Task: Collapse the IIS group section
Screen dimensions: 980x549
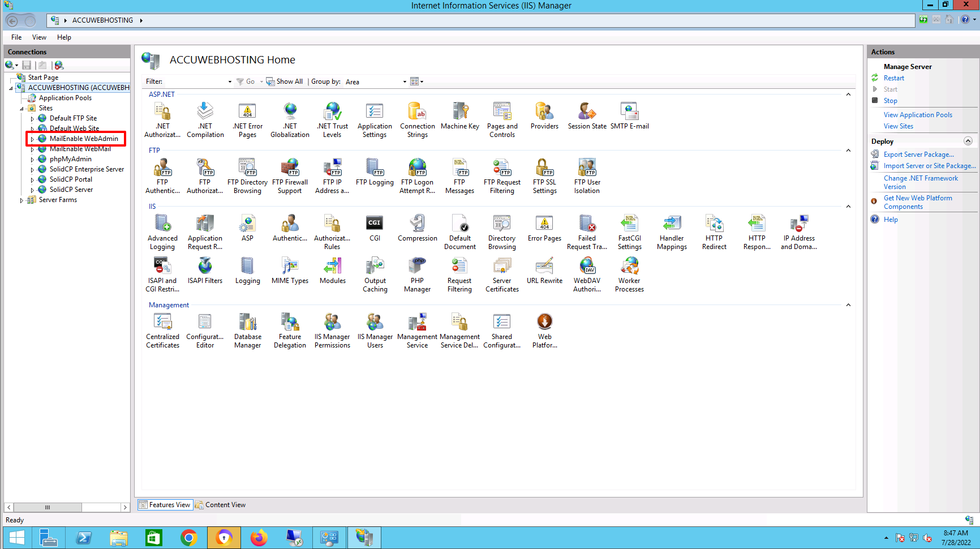Action: pyautogui.click(x=848, y=207)
